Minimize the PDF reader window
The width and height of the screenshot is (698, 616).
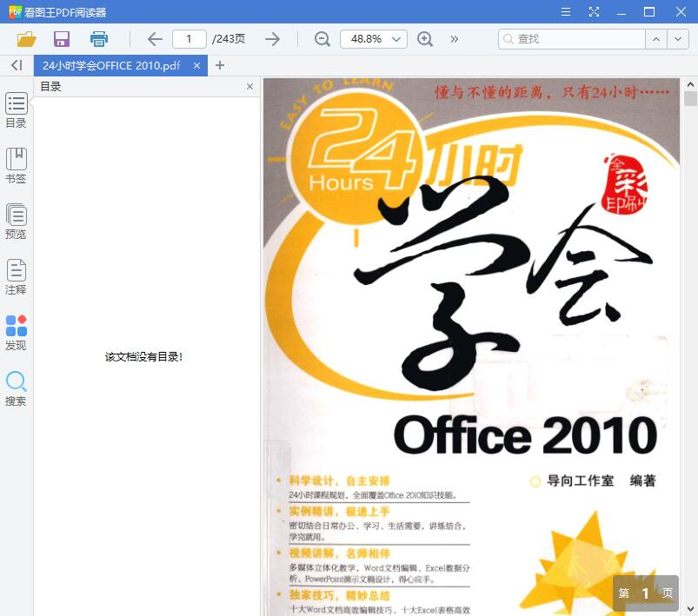(x=622, y=12)
